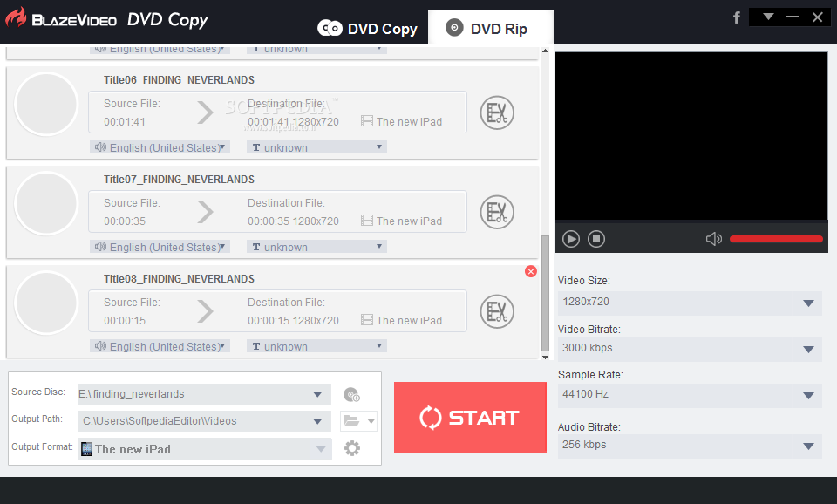Click the 44100 Hz sample rate field
Screen dimensions: 837x504
pos(675,396)
